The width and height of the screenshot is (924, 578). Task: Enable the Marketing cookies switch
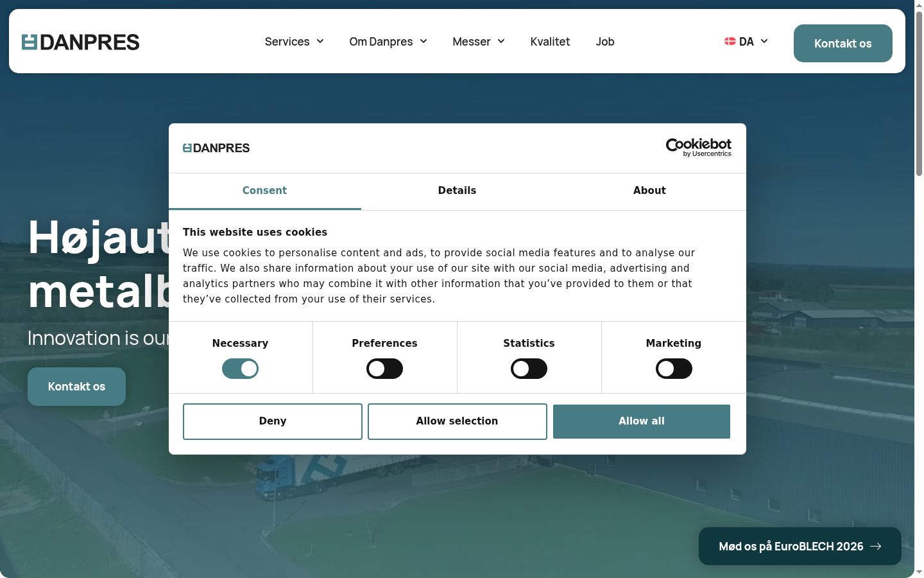[674, 369]
